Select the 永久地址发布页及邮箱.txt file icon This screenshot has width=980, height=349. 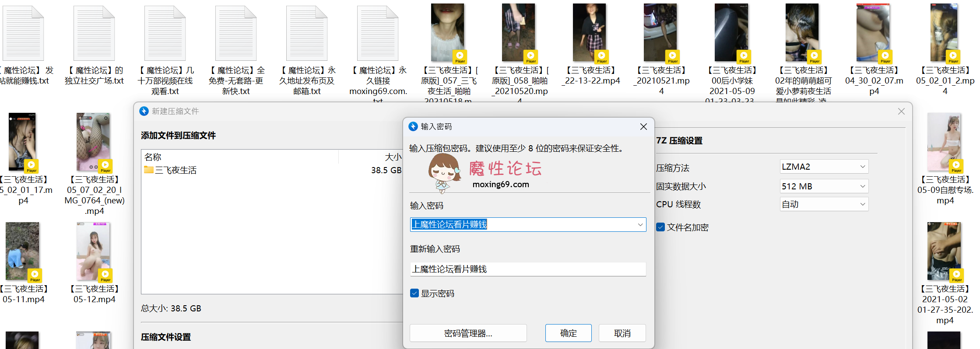point(307,34)
